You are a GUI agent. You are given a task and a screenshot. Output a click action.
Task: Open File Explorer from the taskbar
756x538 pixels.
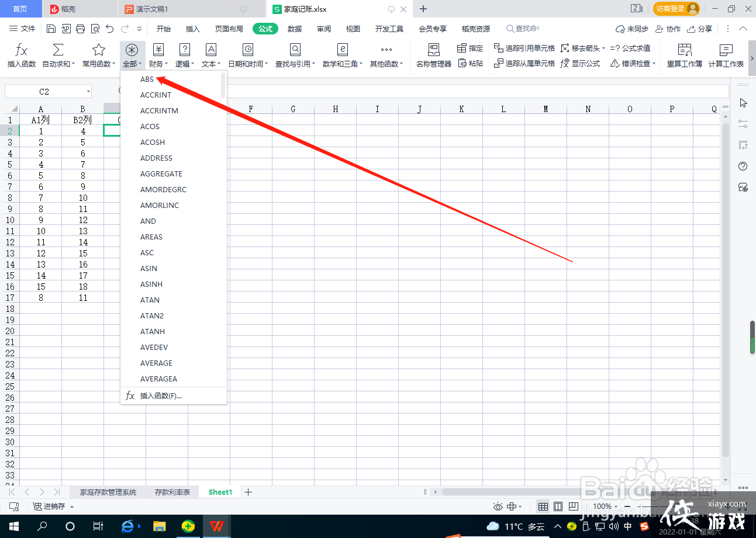159,526
